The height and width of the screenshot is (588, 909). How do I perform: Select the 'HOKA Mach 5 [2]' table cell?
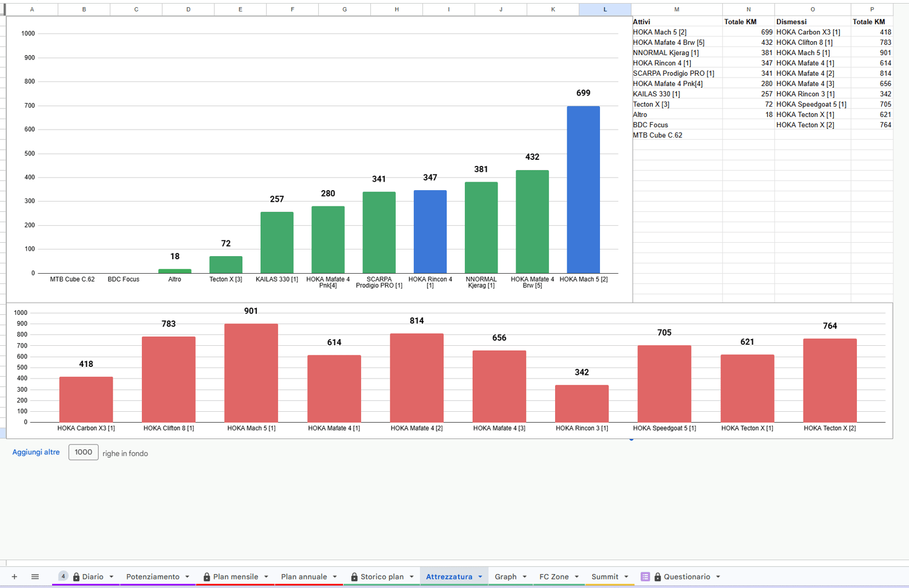[678, 32]
